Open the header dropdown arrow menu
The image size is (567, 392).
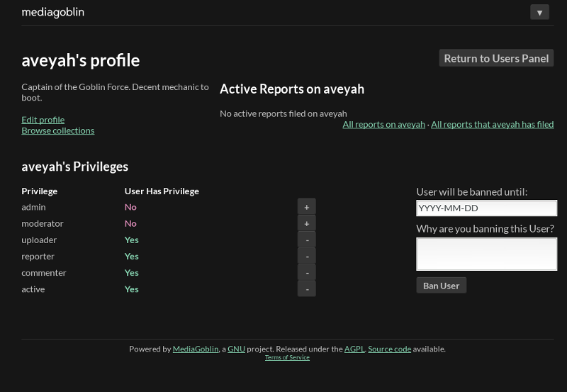[x=539, y=12]
